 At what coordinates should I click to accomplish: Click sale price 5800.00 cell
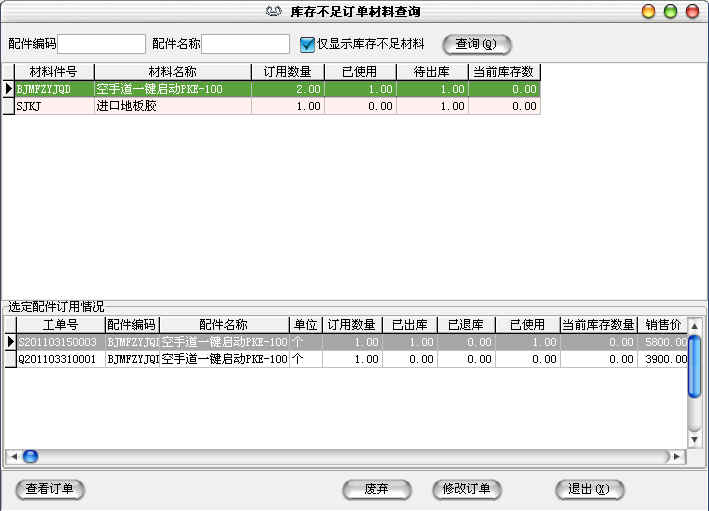pos(663,342)
